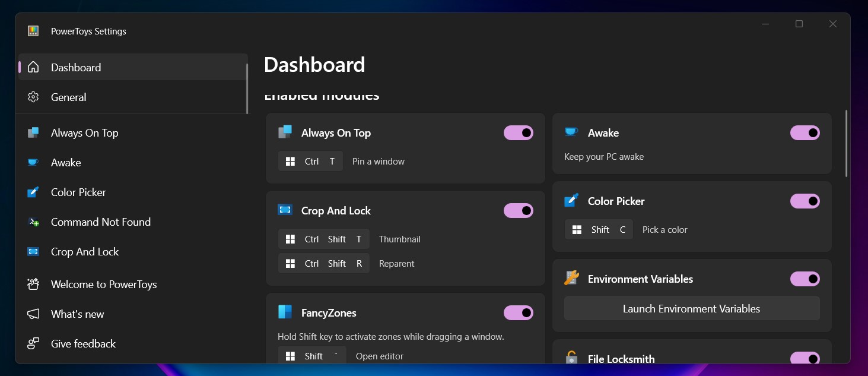Image resolution: width=868 pixels, height=376 pixels.
Task: Open the What's new page
Action: click(133, 314)
